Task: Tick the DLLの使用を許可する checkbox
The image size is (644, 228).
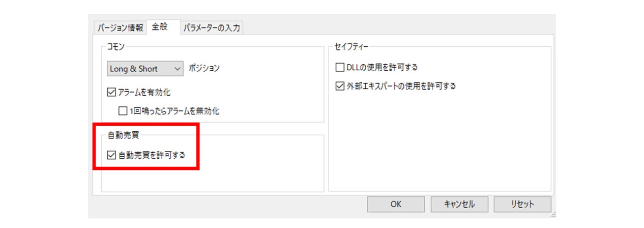Action: (340, 67)
